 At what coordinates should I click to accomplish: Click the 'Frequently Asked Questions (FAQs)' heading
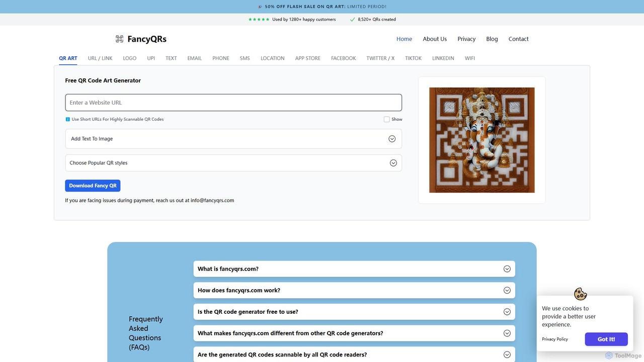point(146,333)
